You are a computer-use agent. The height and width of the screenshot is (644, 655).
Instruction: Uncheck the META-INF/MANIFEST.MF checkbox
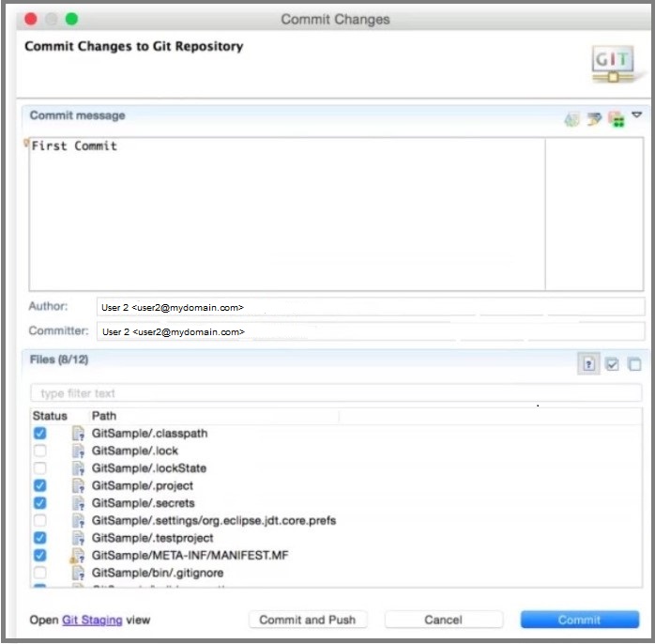(x=40, y=556)
